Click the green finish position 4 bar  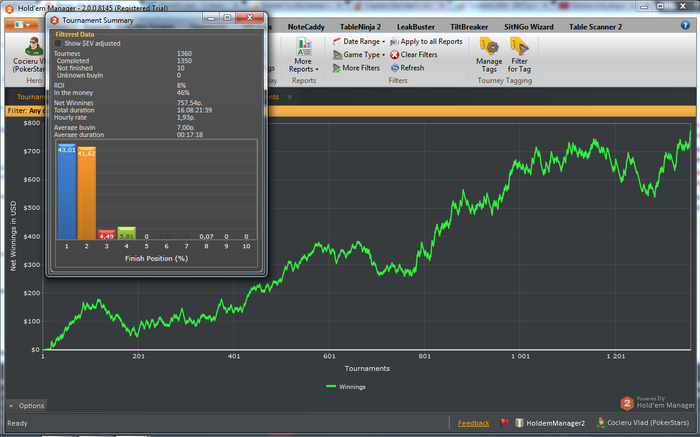pos(126,233)
